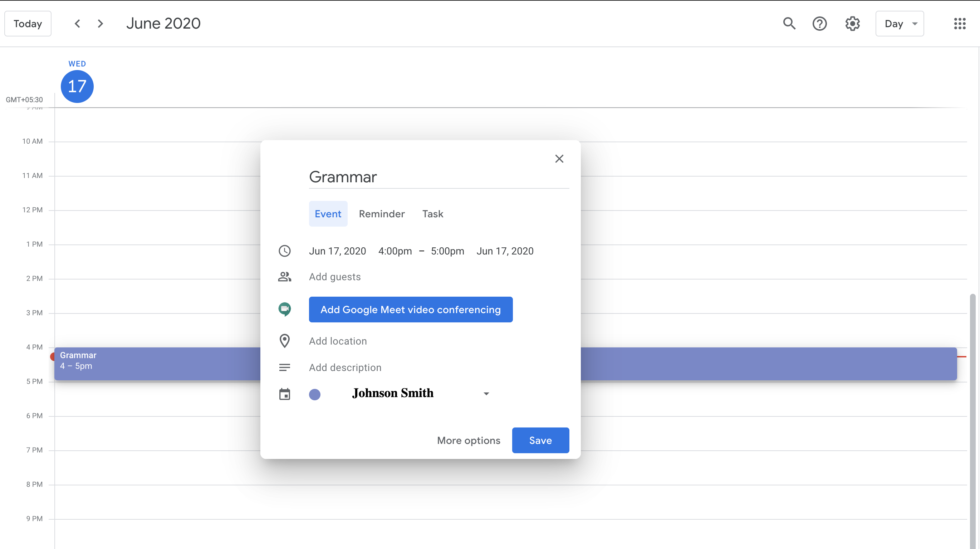This screenshot has width=980, height=549.
Task: Click the guests people icon
Action: pyautogui.click(x=285, y=277)
